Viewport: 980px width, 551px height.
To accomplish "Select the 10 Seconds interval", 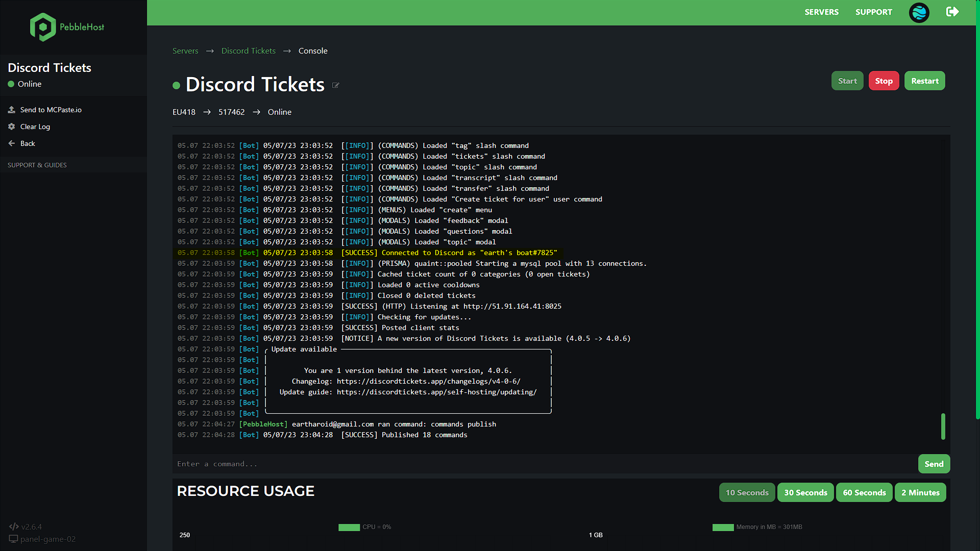I will pos(747,492).
